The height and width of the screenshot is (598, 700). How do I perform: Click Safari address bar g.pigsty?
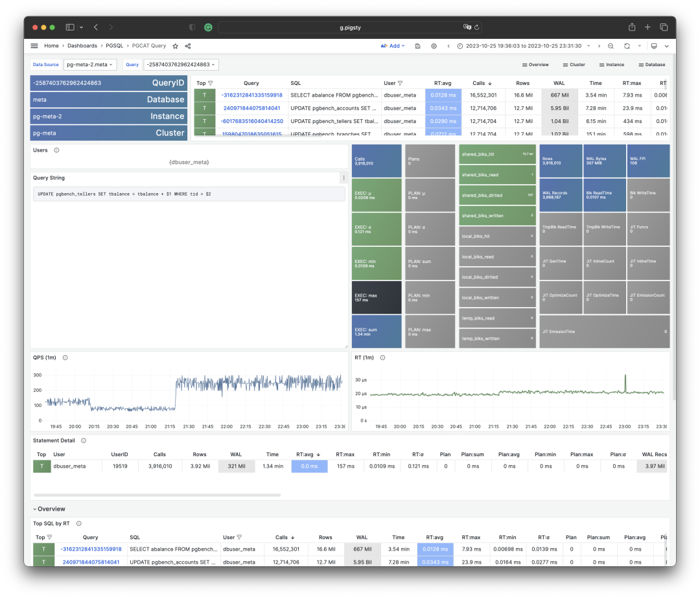pyautogui.click(x=349, y=27)
